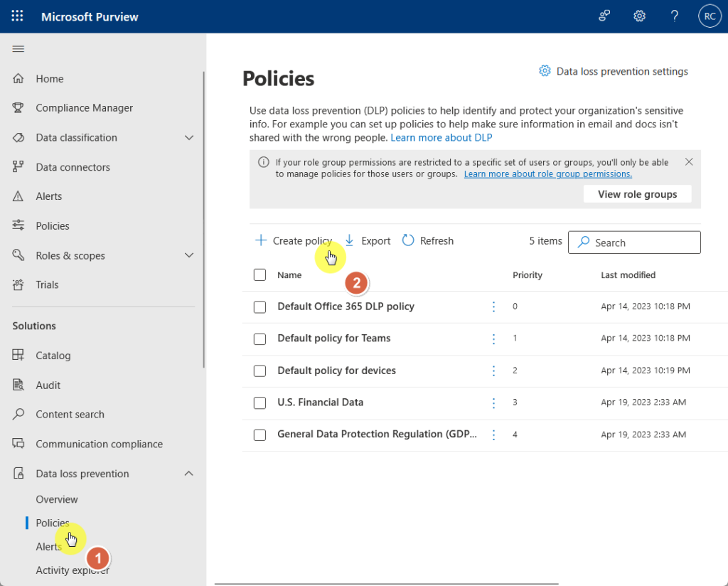The height and width of the screenshot is (586, 728).
Task: Click the Roles & scopes key icon
Action: tap(18, 255)
